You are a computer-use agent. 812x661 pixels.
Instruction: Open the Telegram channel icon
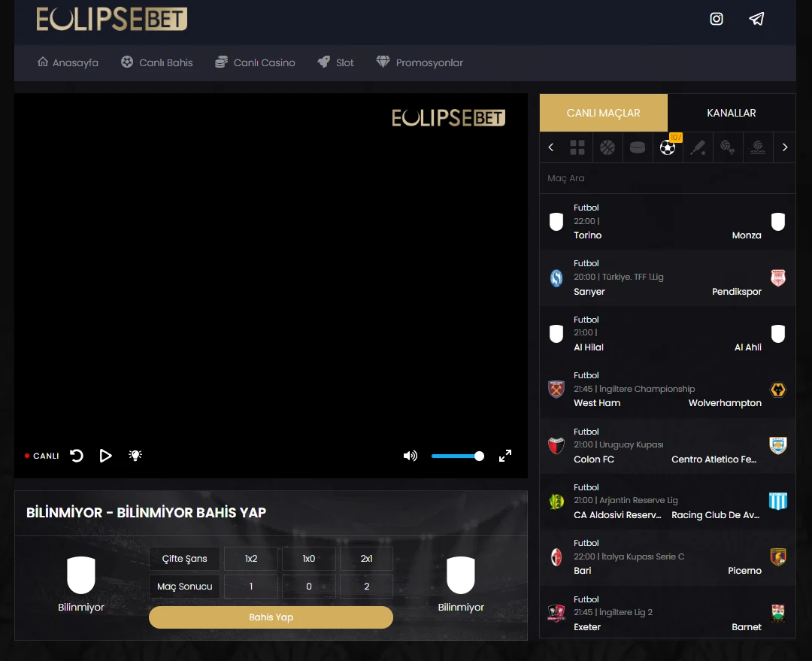pos(756,19)
